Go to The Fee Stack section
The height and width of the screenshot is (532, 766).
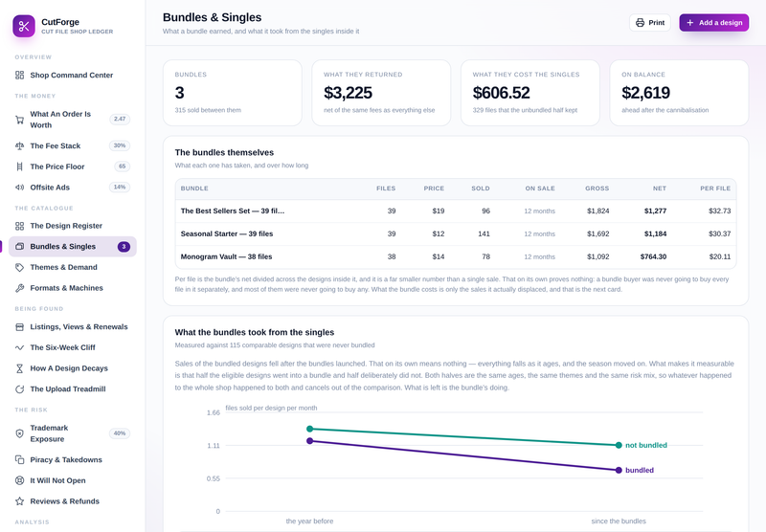tap(73, 146)
